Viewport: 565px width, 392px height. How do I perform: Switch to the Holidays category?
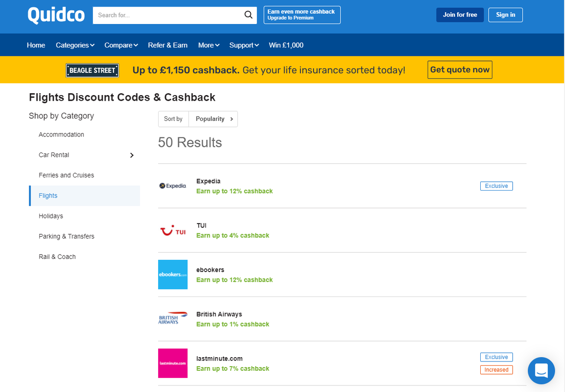50,216
